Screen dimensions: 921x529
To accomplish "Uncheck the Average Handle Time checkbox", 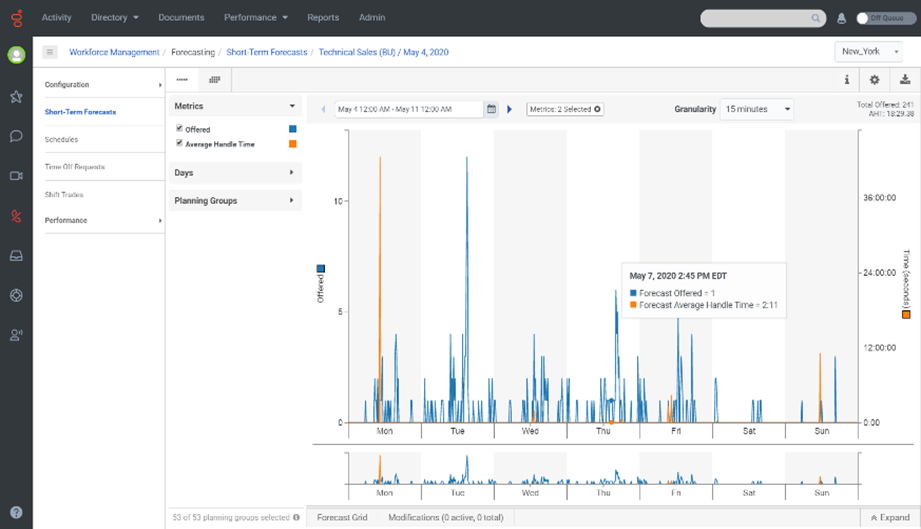I will [179, 143].
